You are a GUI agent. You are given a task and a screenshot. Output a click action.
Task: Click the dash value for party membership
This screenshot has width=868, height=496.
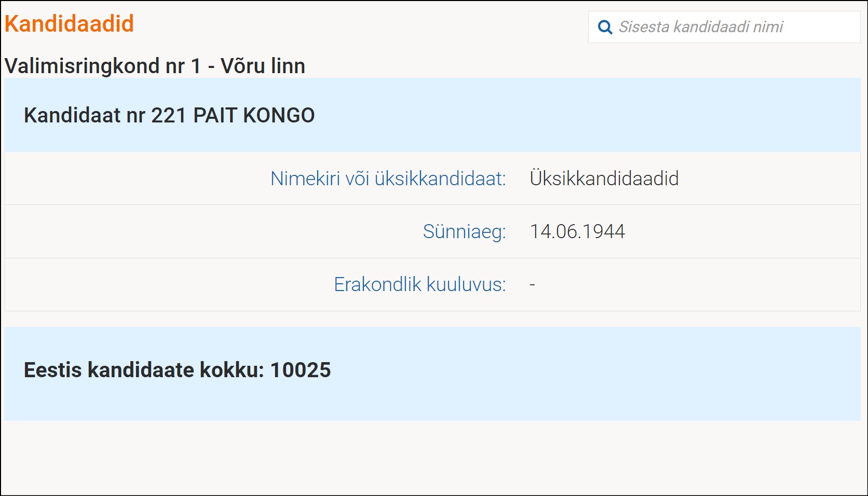[532, 285]
